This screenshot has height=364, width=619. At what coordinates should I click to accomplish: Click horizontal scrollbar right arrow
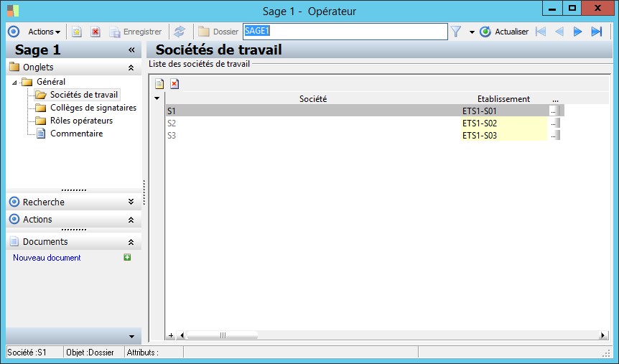pyautogui.click(x=602, y=335)
